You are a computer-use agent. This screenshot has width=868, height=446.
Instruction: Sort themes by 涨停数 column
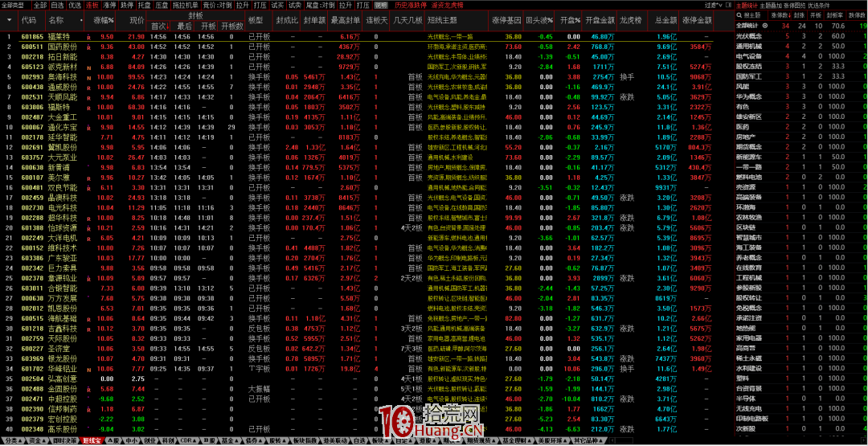pos(779,15)
